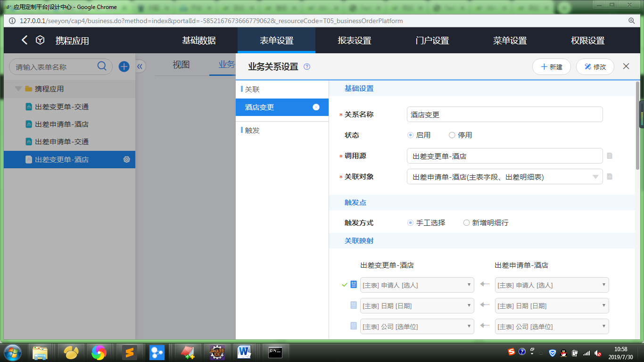Viewport: 644px width, 362px height.
Task: Click document icon beside 关联对象 dropdown
Action: coord(610,177)
